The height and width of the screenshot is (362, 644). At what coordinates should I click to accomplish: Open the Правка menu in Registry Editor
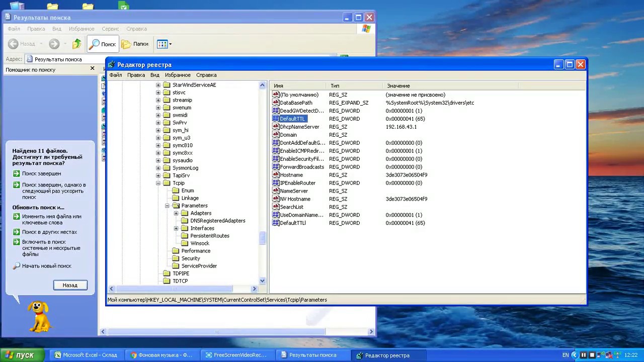tap(136, 75)
